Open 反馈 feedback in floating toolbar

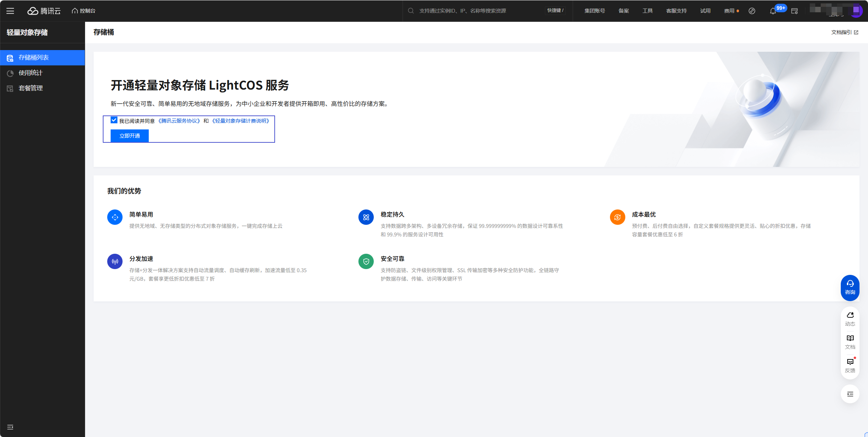coord(850,366)
